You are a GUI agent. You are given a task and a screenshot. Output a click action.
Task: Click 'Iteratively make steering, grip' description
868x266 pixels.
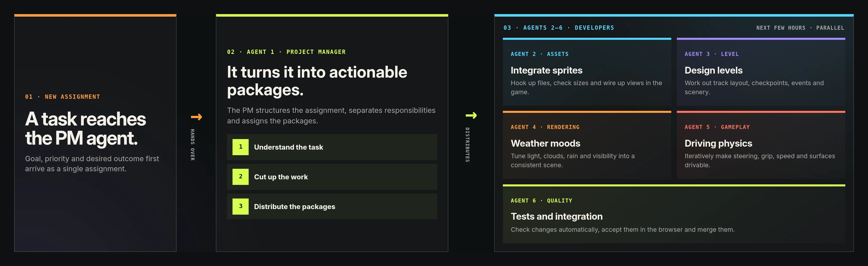(x=760, y=160)
